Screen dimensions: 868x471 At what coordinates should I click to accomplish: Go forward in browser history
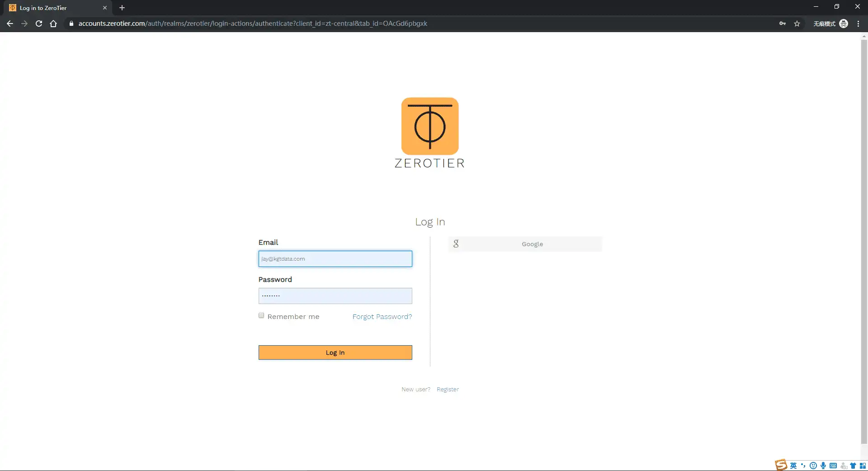click(24, 24)
